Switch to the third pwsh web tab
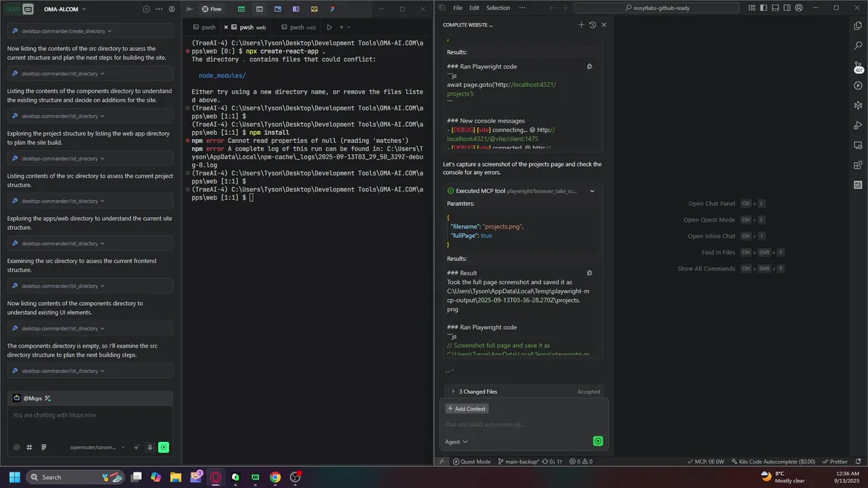868x488 pixels. 298,27
